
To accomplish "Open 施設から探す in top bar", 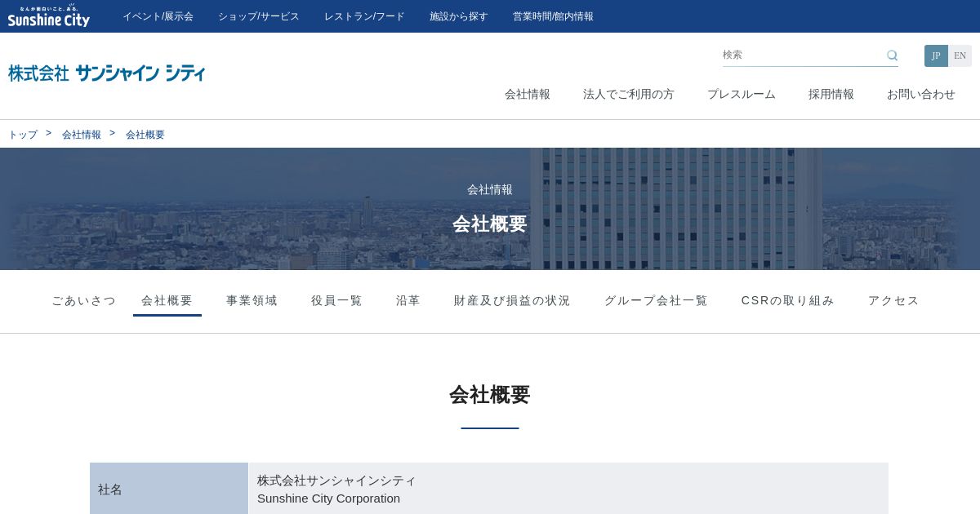I will 458,16.
